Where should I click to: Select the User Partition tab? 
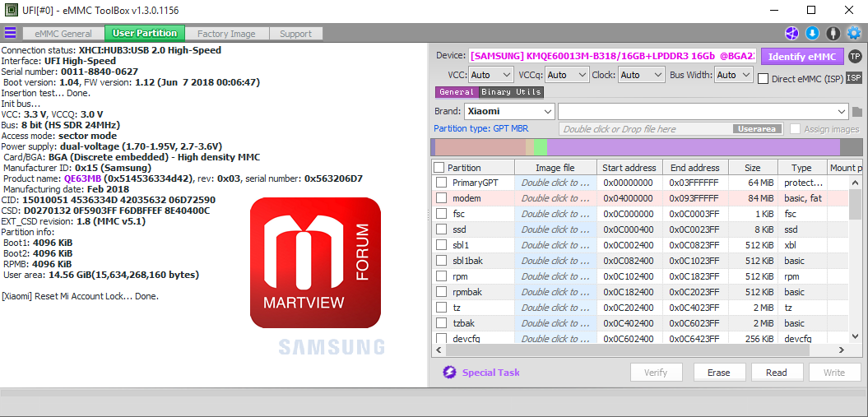(145, 33)
